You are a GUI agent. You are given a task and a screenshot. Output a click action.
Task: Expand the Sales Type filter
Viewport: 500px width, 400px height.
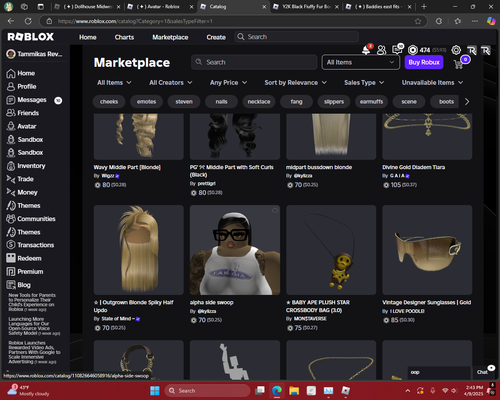pos(364,83)
